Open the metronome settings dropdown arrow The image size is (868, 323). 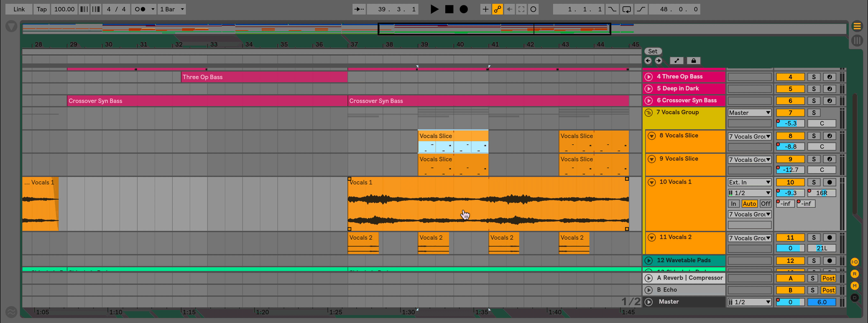point(153,9)
